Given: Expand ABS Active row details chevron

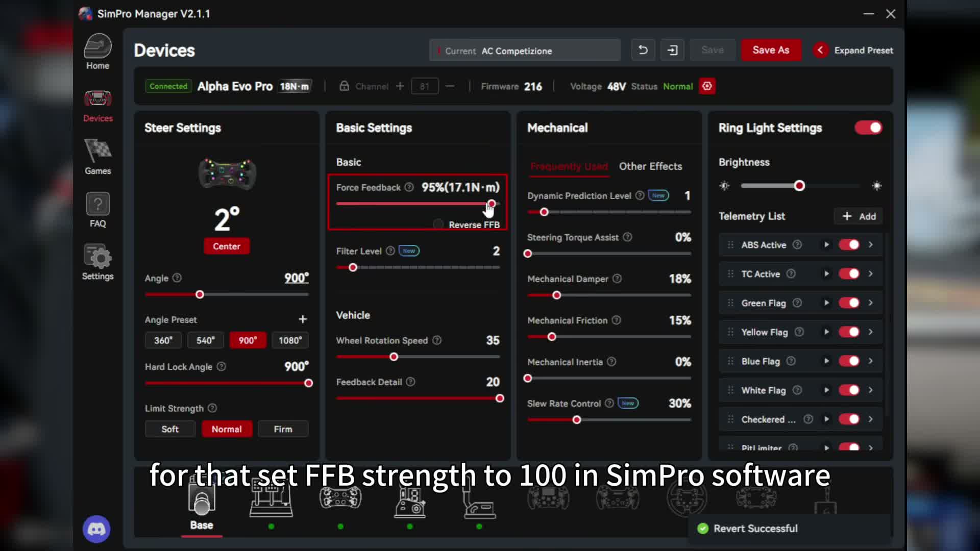Looking at the screenshot, I should point(871,245).
